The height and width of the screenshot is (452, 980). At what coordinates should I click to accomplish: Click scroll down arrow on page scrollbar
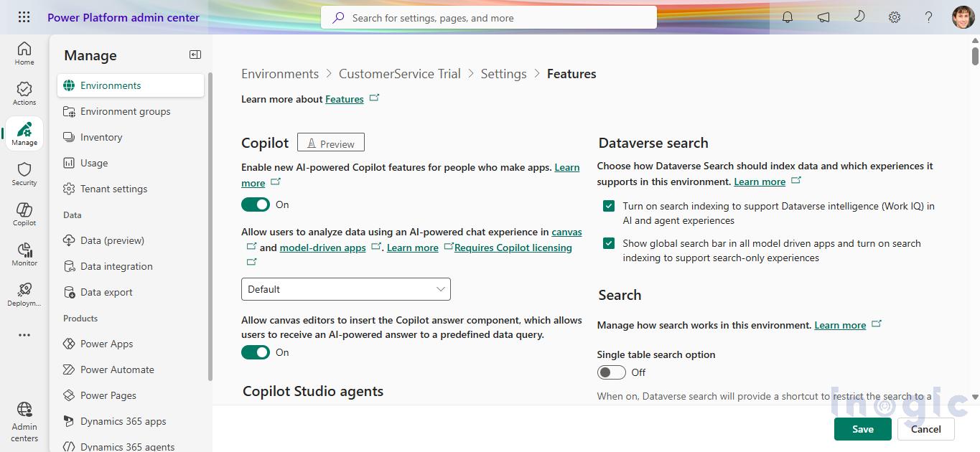coord(975,396)
